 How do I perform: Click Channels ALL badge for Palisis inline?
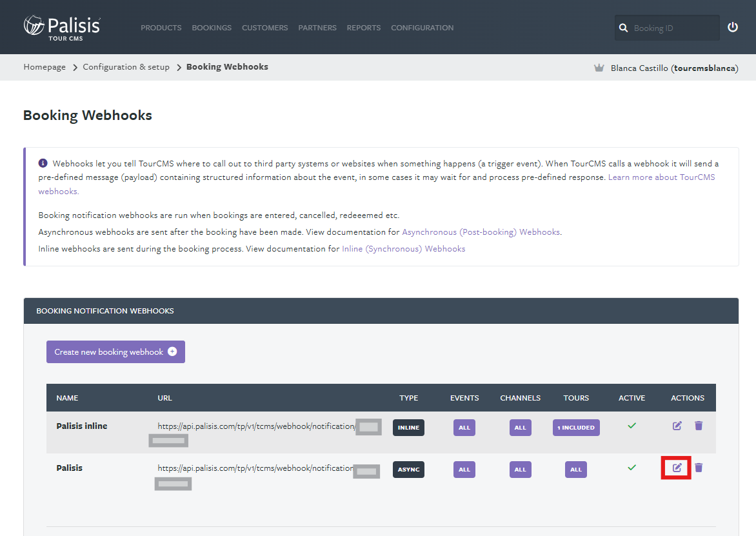click(520, 428)
